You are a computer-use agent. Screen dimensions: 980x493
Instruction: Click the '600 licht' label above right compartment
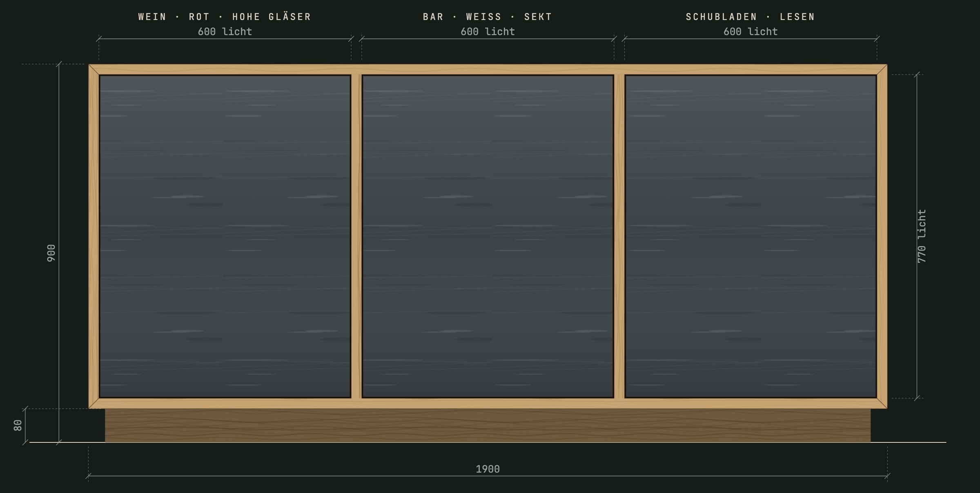click(751, 31)
